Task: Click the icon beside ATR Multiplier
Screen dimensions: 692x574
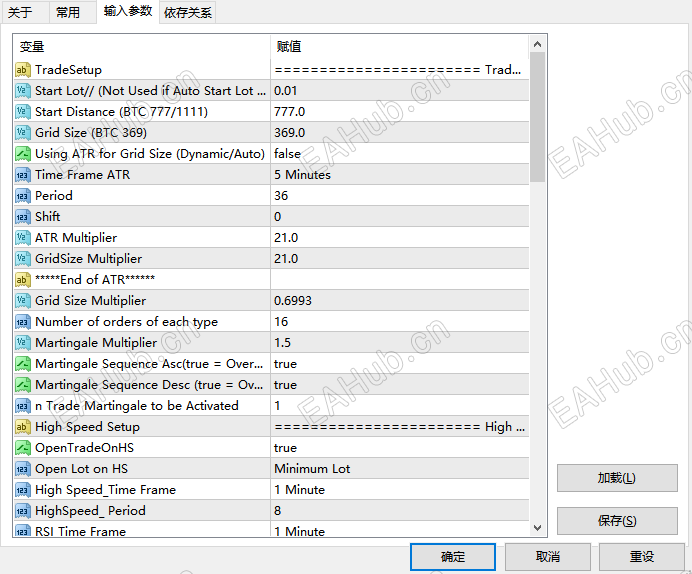Action: tap(23, 238)
